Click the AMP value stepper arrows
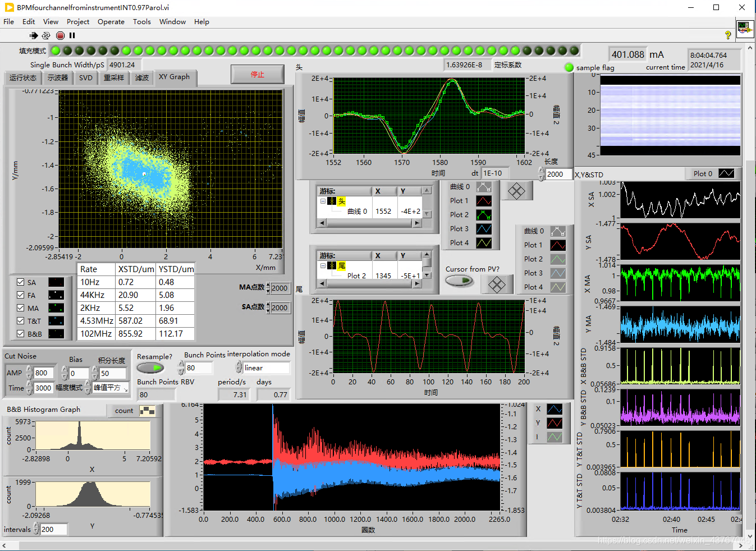 click(x=29, y=373)
